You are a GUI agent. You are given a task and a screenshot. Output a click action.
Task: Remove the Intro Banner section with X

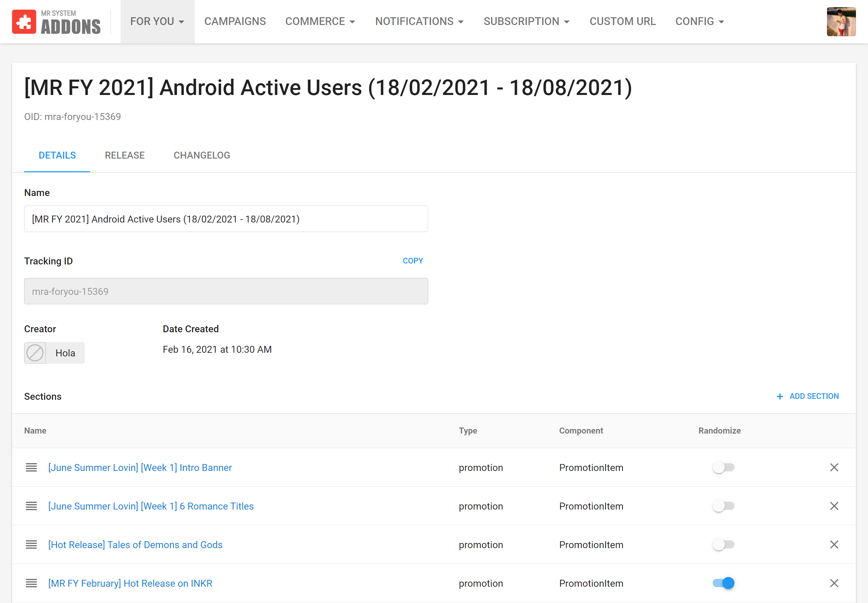click(834, 467)
